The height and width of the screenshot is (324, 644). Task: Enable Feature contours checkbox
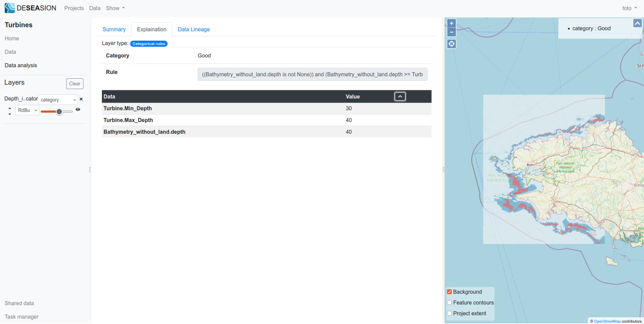(449, 302)
